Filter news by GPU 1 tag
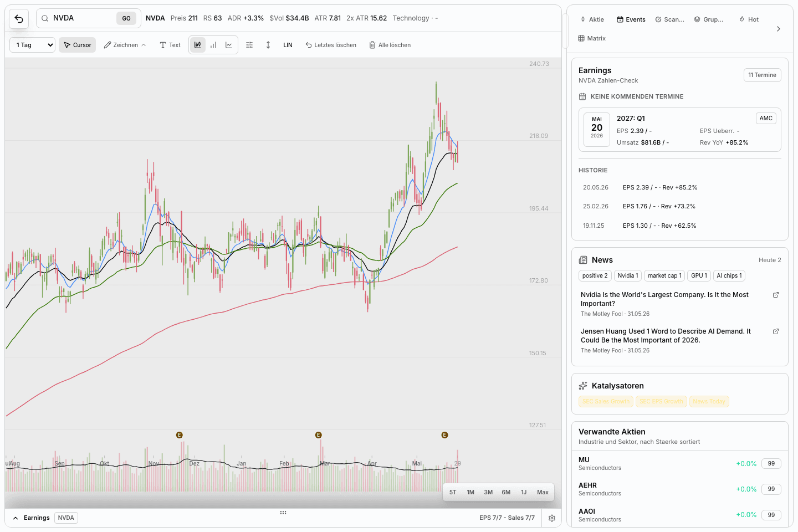This screenshot has height=532, width=798. coord(699,275)
